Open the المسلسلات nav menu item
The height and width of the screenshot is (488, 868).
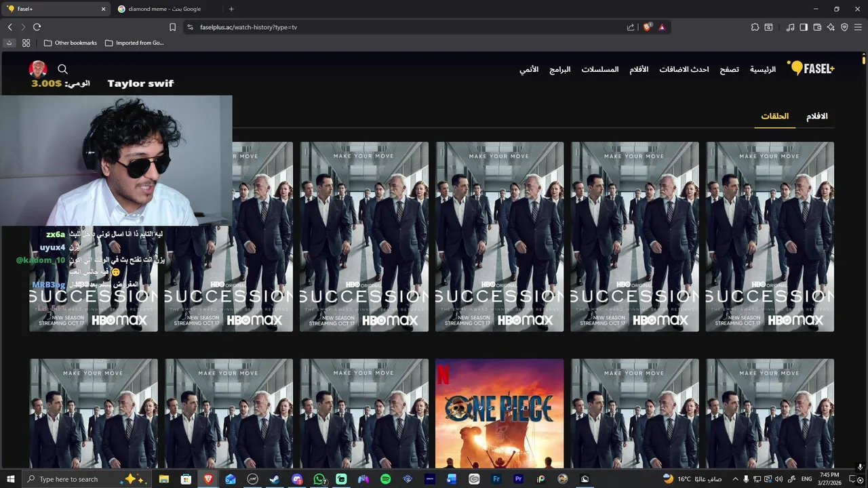coord(600,69)
